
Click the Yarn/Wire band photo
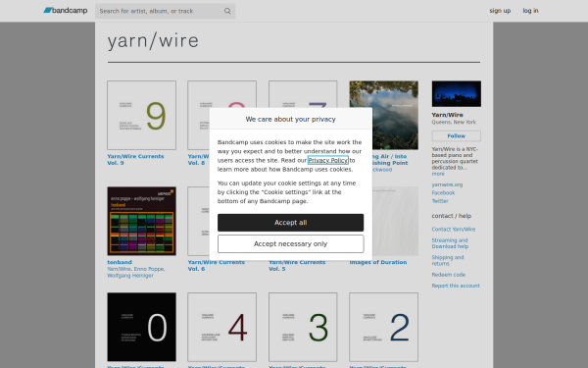coord(456,94)
